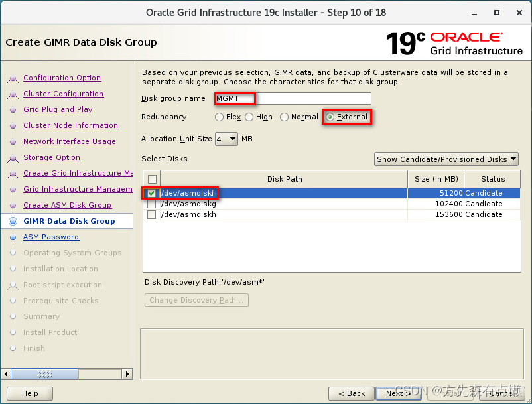532x404 pixels.
Task: Select the GIMR Data Disk Group step
Action: [x=69, y=221]
